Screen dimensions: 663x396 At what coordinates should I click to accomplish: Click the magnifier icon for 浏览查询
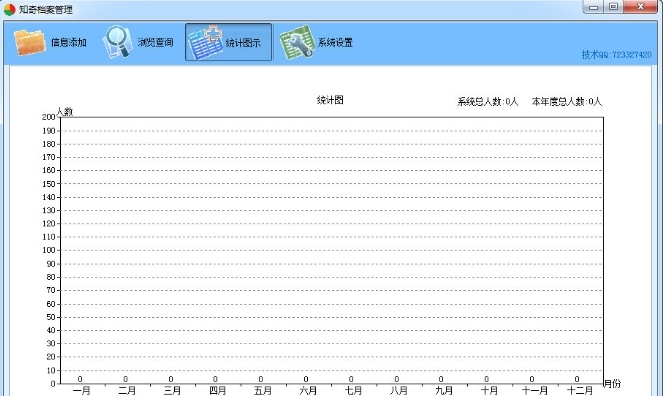117,41
